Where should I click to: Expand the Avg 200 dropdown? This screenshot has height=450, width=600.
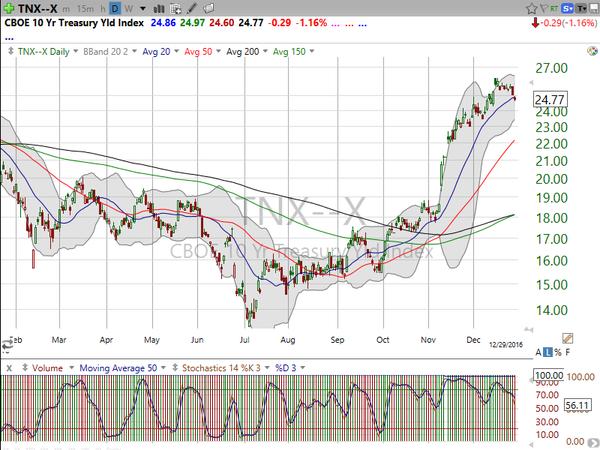point(265,51)
